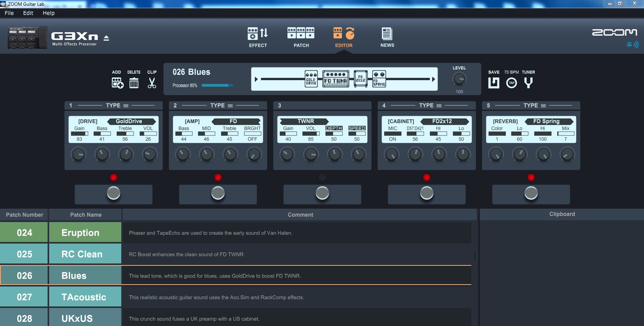Click the Patch Number column header
The height and width of the screenshot is (326, 644).
24,215
